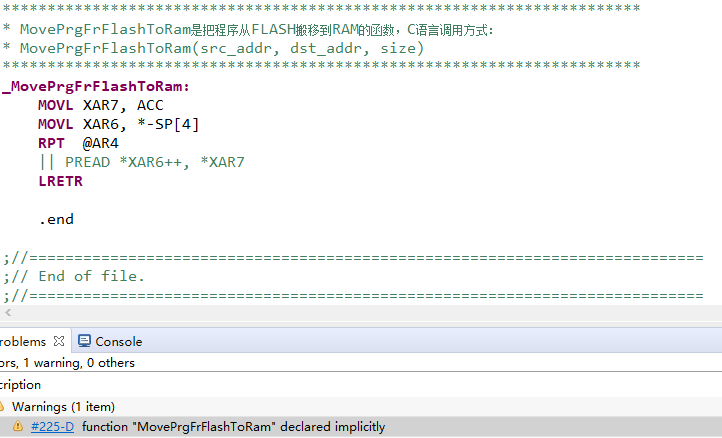Click the .end directive
The image size is (722, 438).
tap(56, 219)
